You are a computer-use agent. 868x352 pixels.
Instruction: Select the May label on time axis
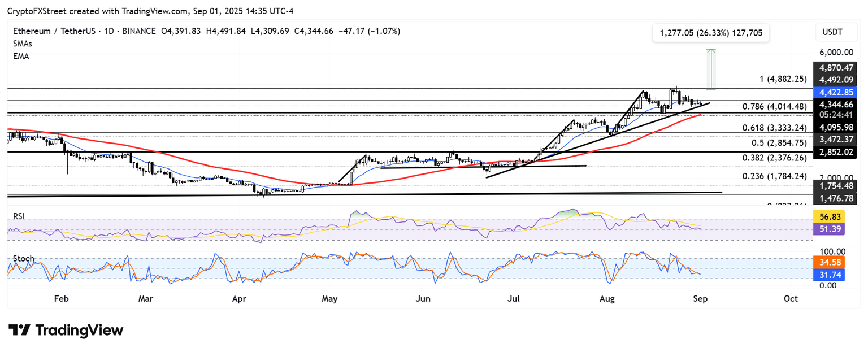[330, 298]
